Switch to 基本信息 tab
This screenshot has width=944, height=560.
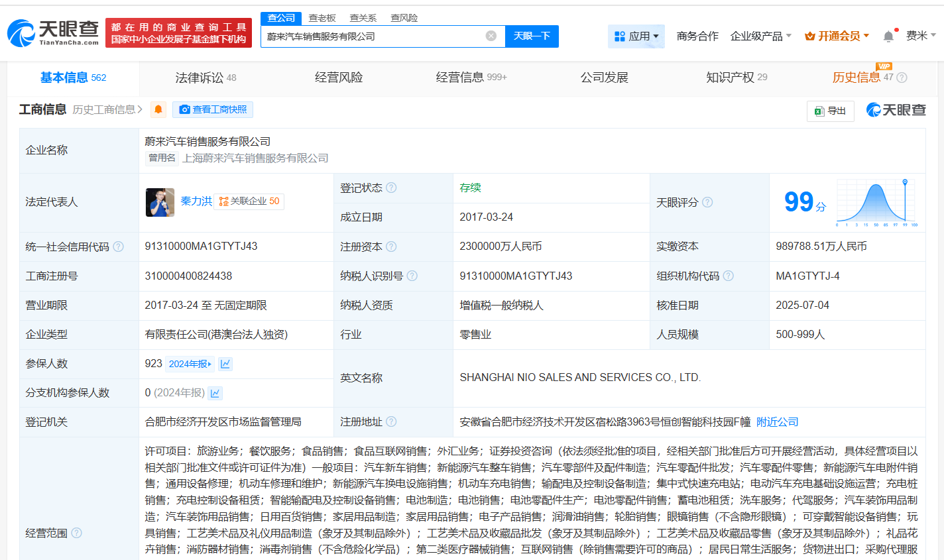pos(73,78)
